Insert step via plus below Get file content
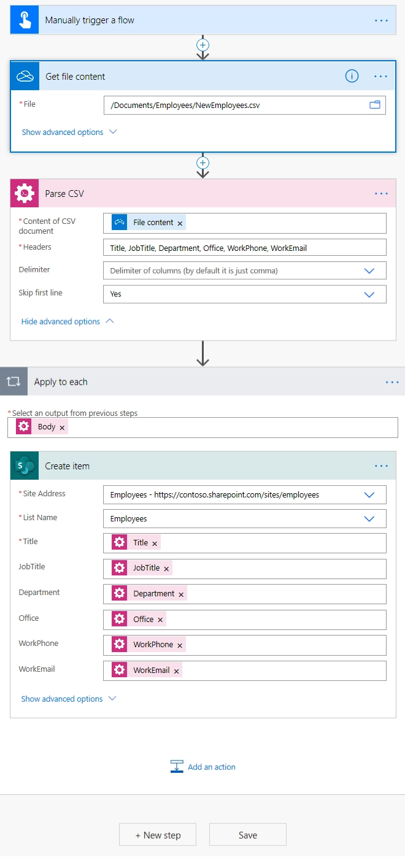Screen dimensions: 405x868 (202, 163)
